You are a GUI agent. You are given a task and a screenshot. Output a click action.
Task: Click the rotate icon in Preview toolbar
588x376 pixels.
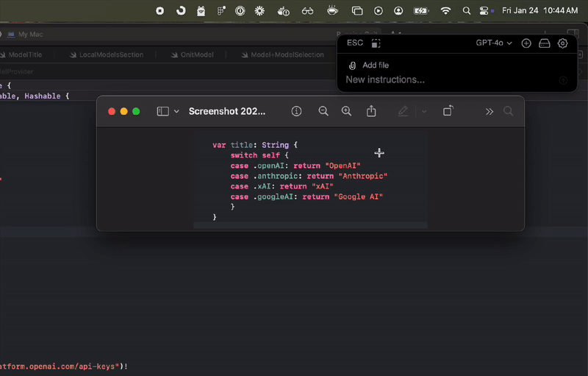tap(448, 111)
